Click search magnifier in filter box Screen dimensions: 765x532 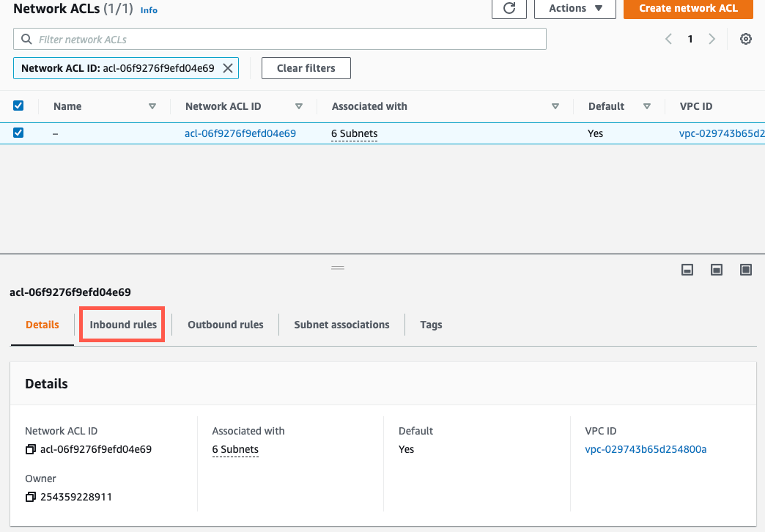tap(26, 39)
